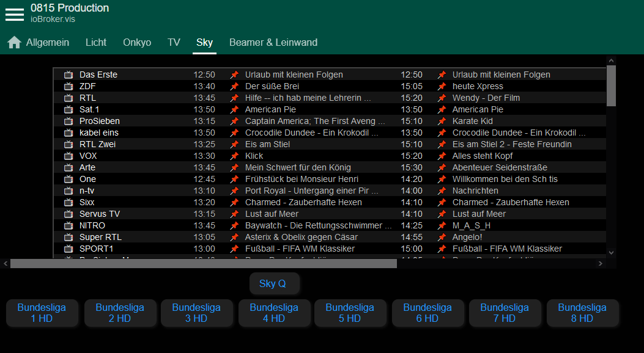
Task: Click the TV icon beside n-tv
Action: [x=68, y=191]
